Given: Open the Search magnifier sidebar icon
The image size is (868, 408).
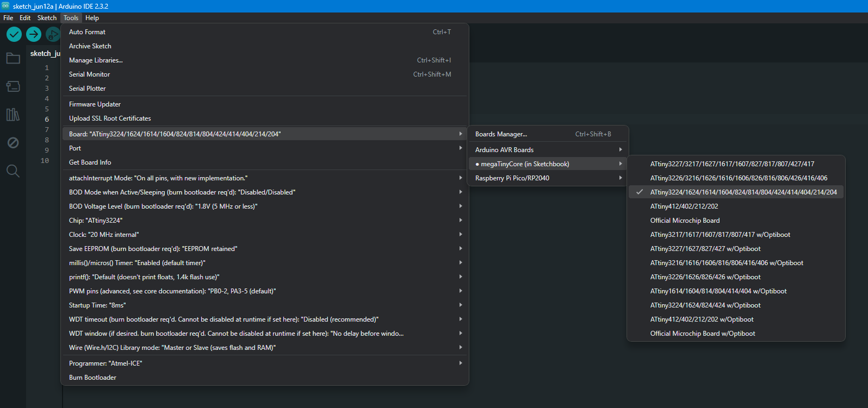Looking at the screenshot, I should (13, 171).
